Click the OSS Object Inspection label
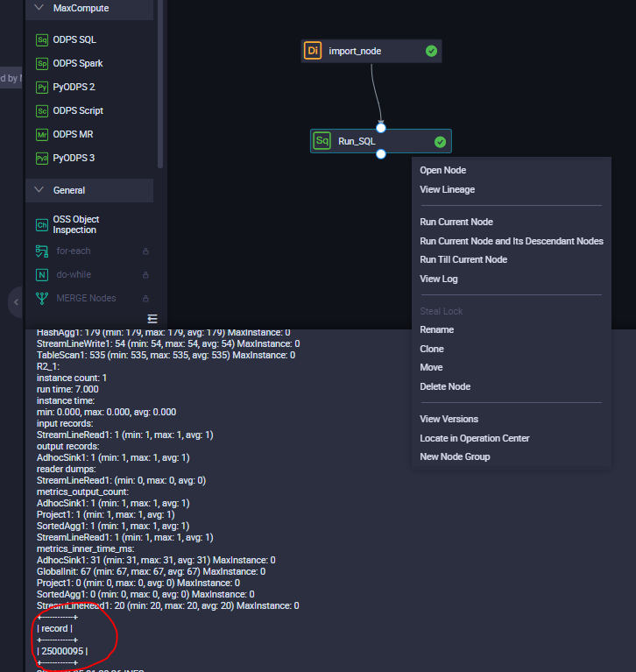Viewport: 636px width, 672px height. [76, 224]
